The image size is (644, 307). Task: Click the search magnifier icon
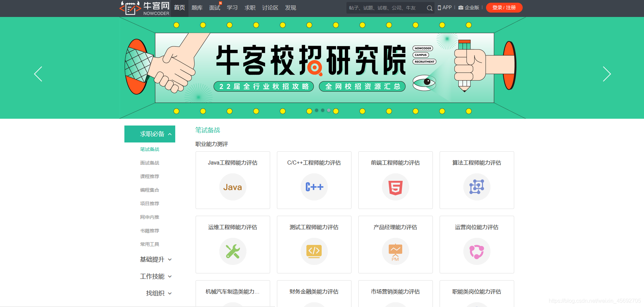coord(429,8)
